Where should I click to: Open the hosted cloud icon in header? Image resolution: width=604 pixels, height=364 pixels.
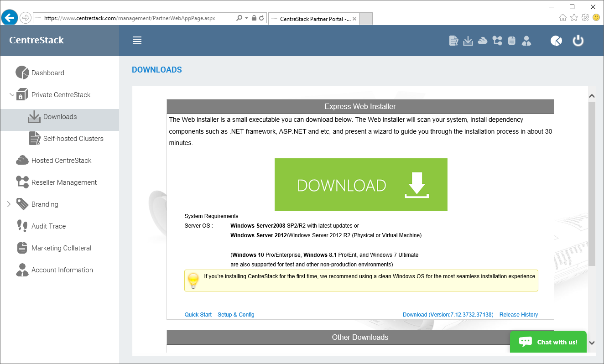(x=483, y=41)
